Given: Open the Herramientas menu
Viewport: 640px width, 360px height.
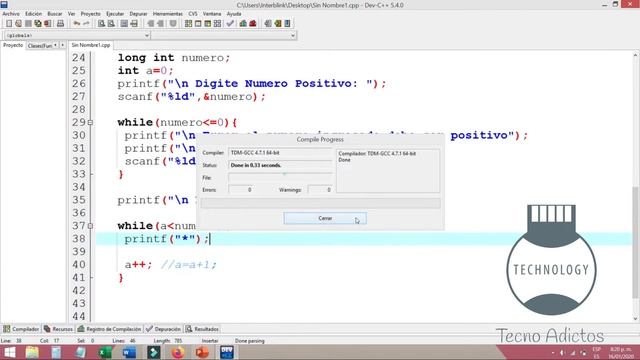Looking at the screenshot, I should (168, 14).
